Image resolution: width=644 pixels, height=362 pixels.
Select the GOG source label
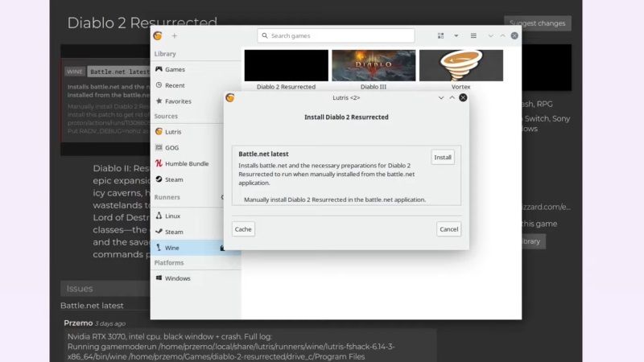click(x=171, y=148)
